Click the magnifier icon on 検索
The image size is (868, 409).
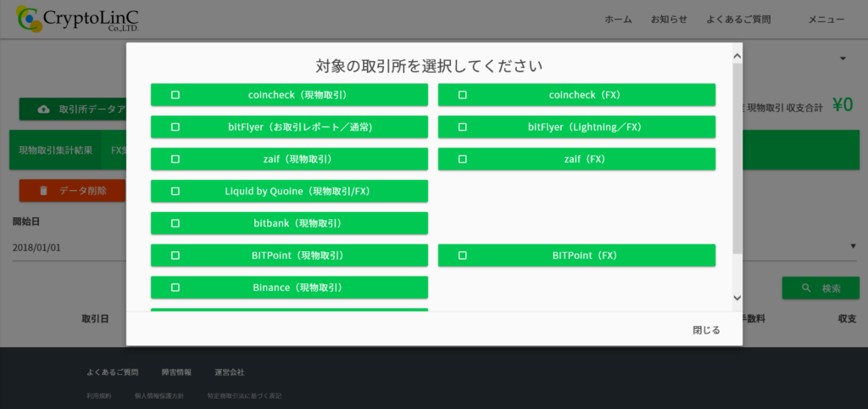(x=807, y=289)
